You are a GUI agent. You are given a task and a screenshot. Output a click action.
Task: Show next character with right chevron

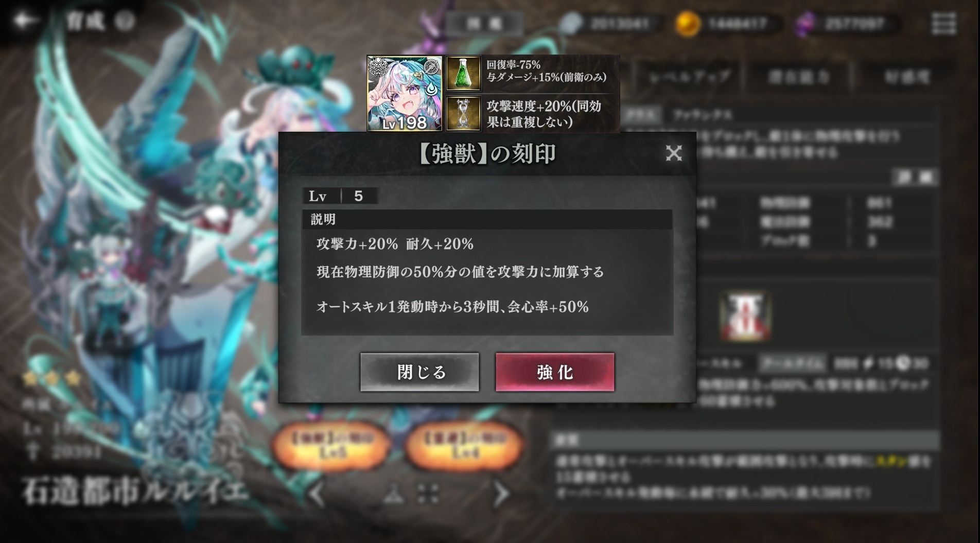(x=500, y=494)
